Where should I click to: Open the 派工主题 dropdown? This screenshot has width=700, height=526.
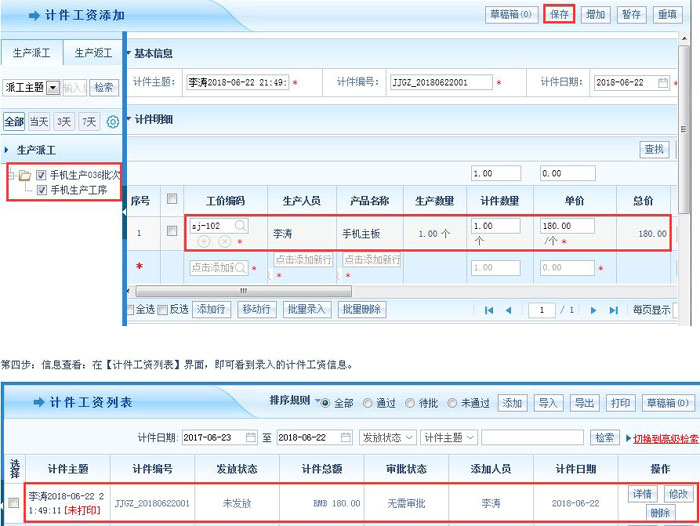53,88
